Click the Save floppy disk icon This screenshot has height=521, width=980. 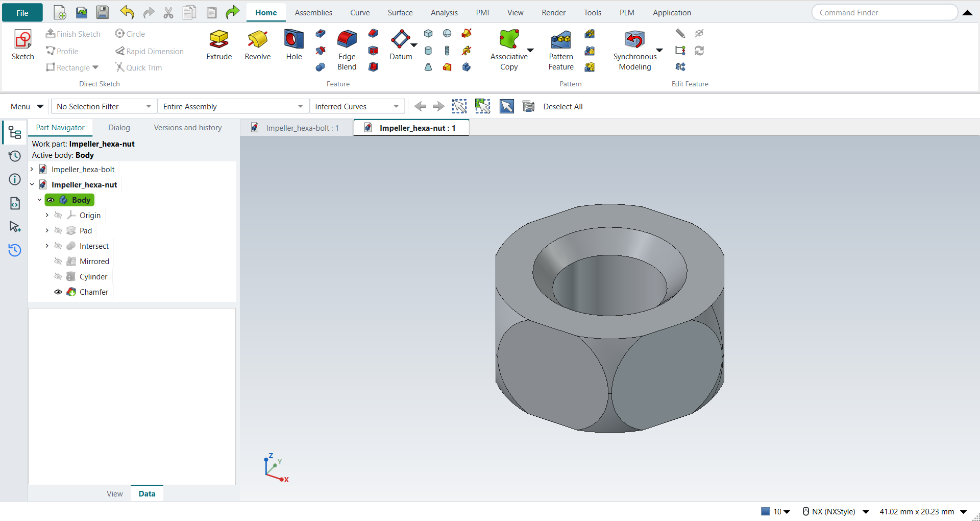tap(103, 12)
